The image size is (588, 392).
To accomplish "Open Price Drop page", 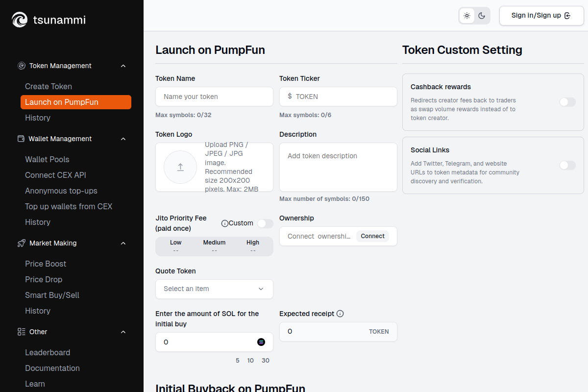I will [44, 279].
